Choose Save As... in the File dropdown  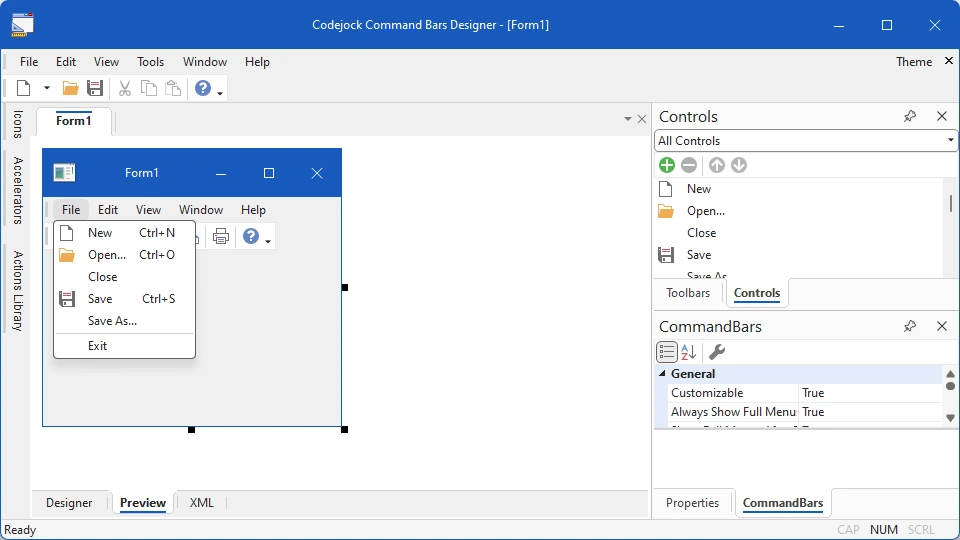[x=124, y=321]
